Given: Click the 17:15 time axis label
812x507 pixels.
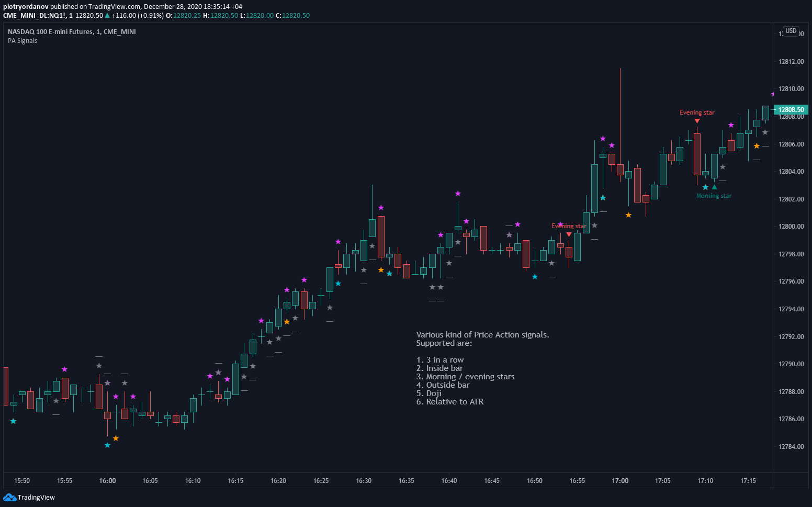Looking at the screenshot, I should point(748,481).
